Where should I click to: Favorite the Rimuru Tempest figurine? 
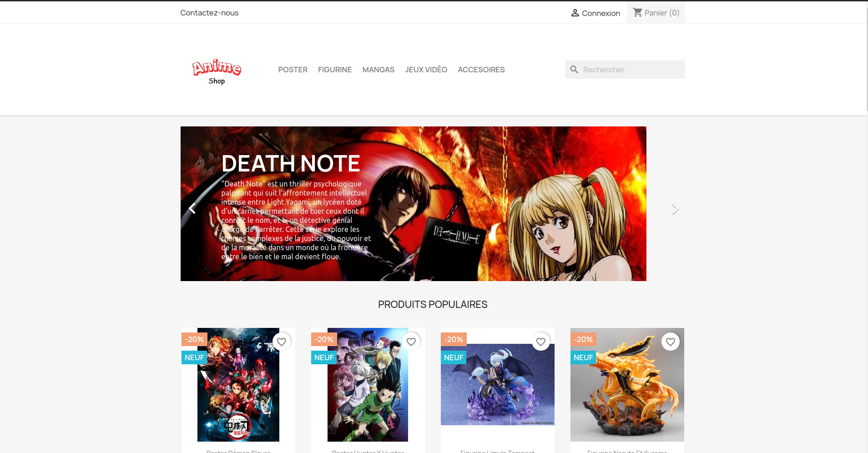pos(541,342)
